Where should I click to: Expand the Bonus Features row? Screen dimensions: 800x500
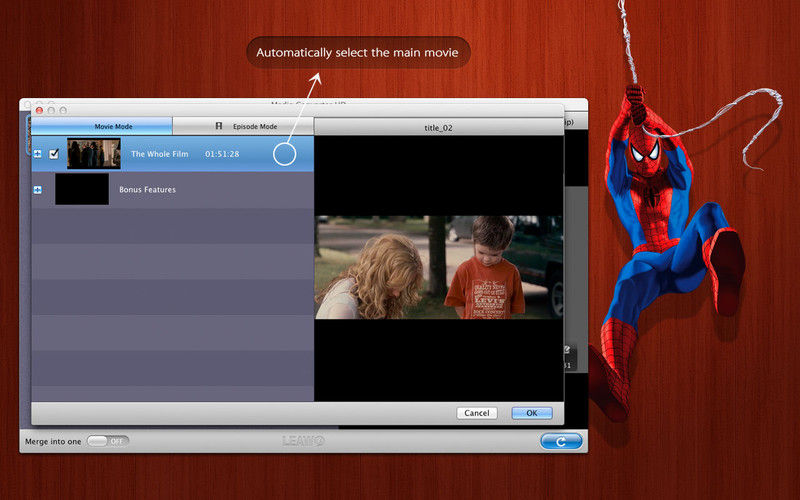coord(38,190)
